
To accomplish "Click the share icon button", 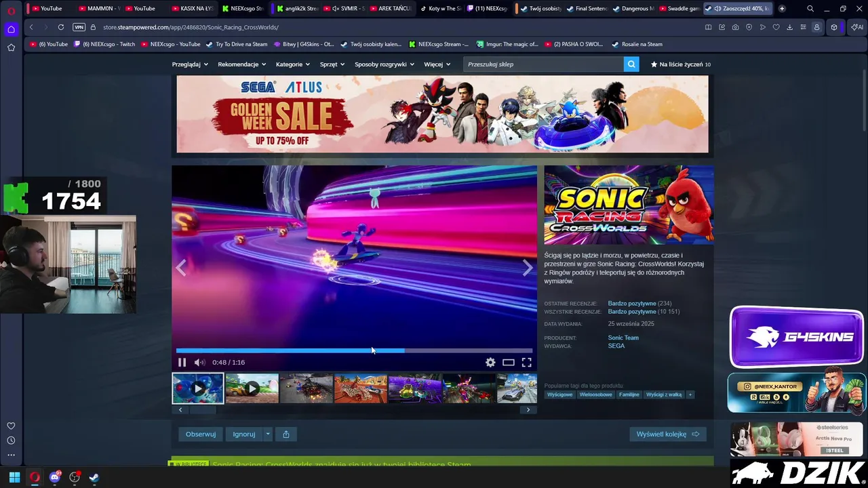I will tap(286, 434).
